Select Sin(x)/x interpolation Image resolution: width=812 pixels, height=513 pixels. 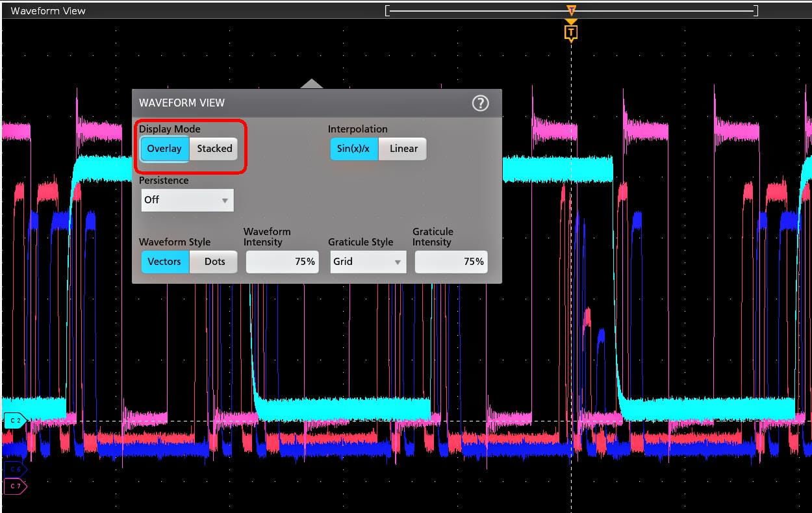click(353, 149)
